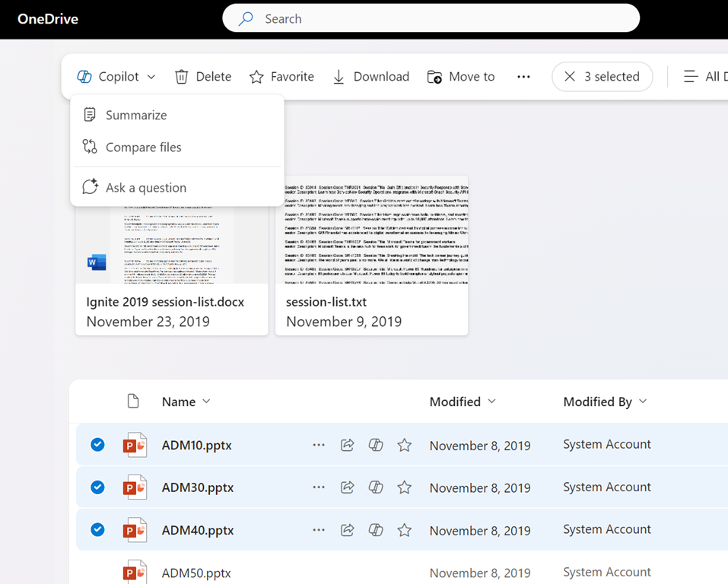Screen dimensions: 728x584
Task: Click the star icon for ADM10.pptx
Action: pyautogui.click(x=405, y=446)
